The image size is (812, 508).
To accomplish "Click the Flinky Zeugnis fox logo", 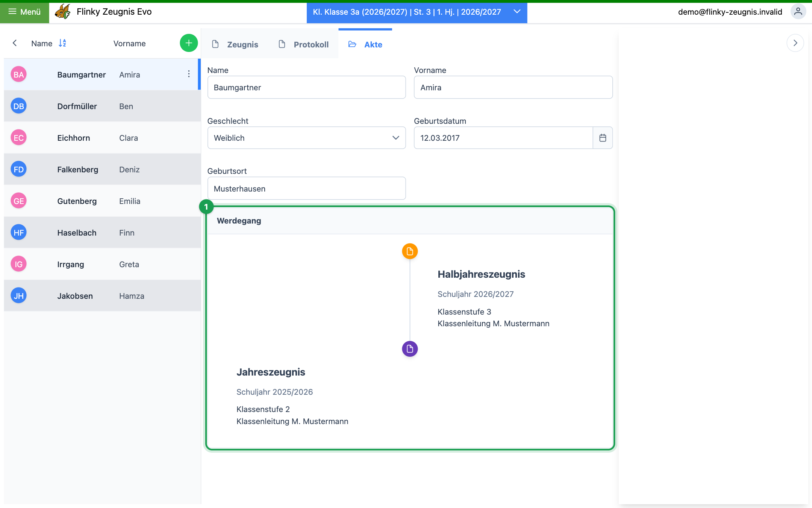I will (62, 12).
